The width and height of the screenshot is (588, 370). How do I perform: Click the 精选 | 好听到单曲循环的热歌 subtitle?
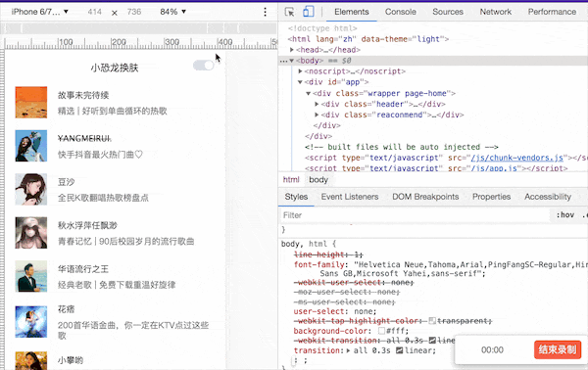pos(112,111)
